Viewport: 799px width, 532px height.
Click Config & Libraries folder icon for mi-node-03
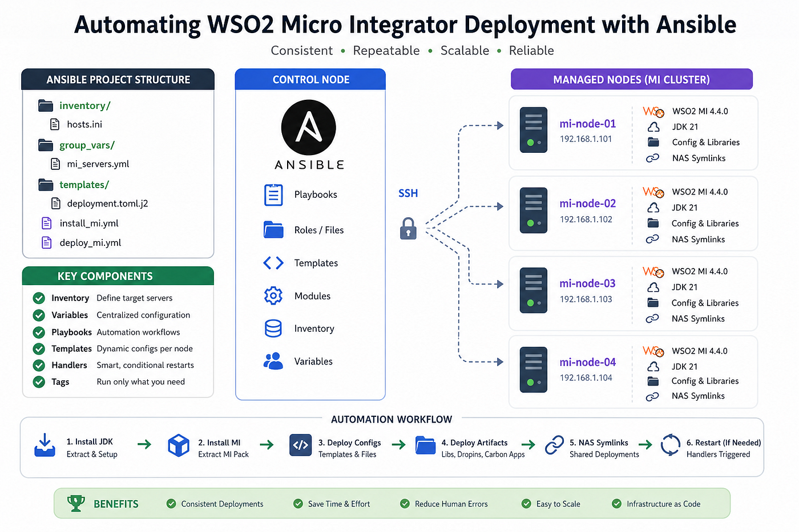click(x=653, y=303)
